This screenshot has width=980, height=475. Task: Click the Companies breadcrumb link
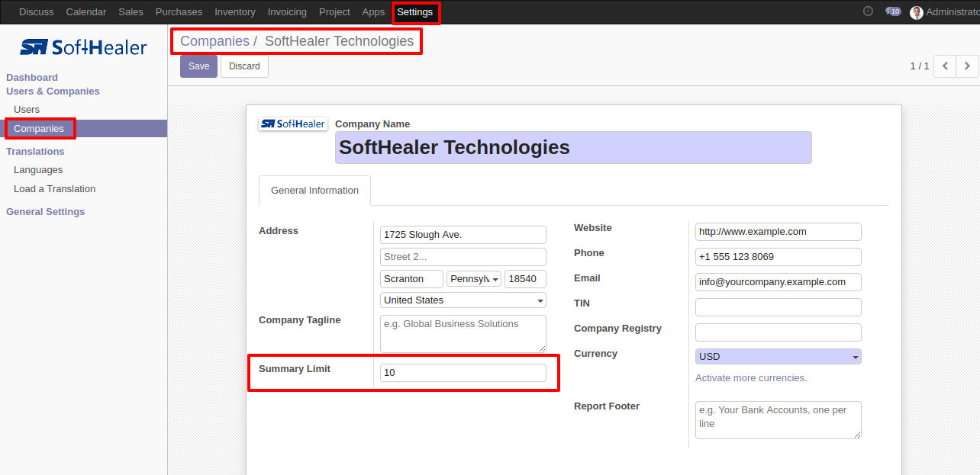coord(214,41)
